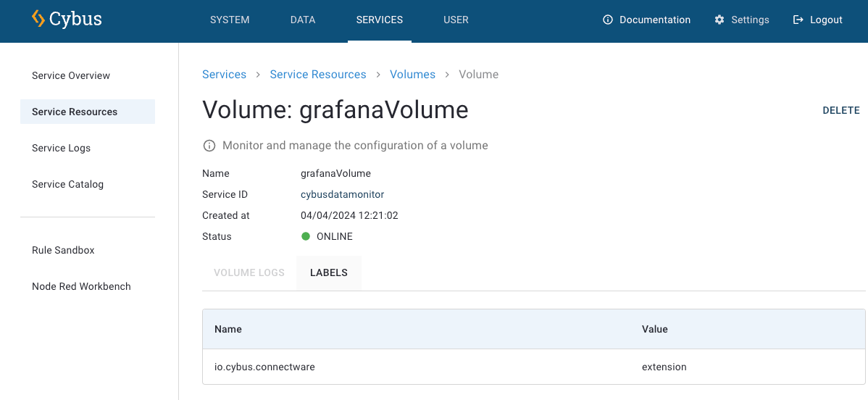Follow the cybusdatamonitor Service ID link

tap(342, 194)
